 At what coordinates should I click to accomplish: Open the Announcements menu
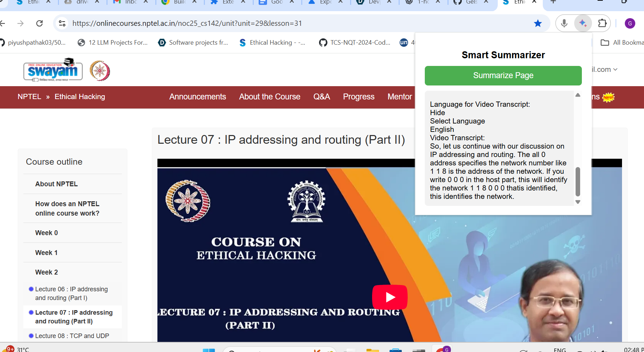(198, 97)
